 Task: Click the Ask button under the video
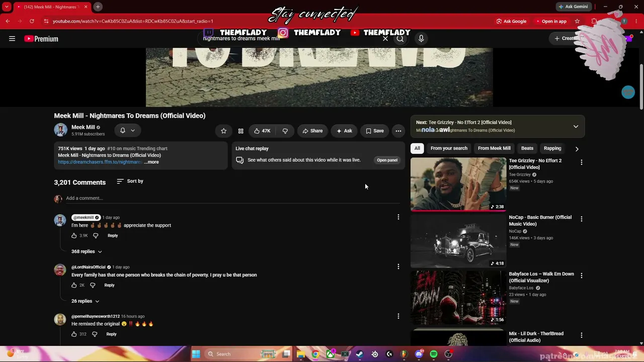344,131
